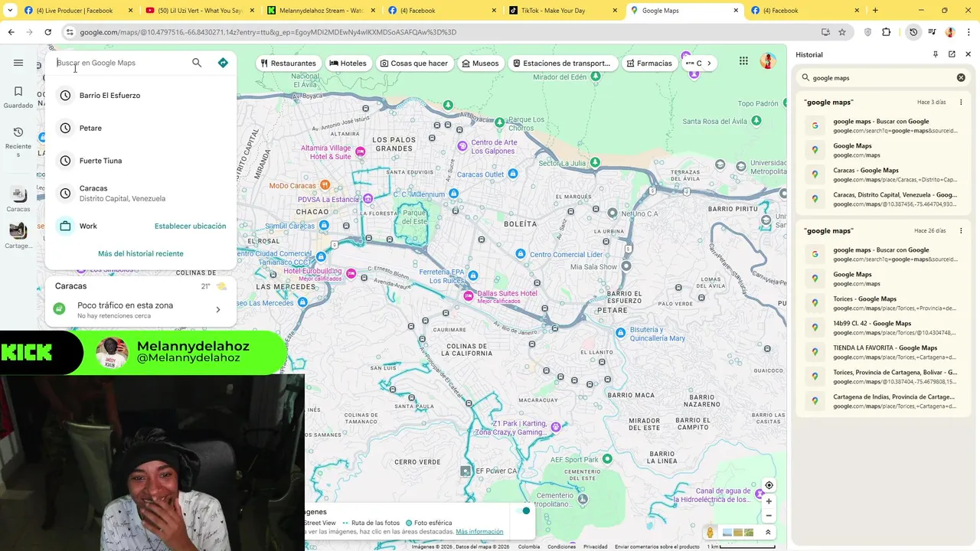The width and height of the screenshot is (980, 551).
Task: Select the Street View pegman icon
Action: pos(710,533)
